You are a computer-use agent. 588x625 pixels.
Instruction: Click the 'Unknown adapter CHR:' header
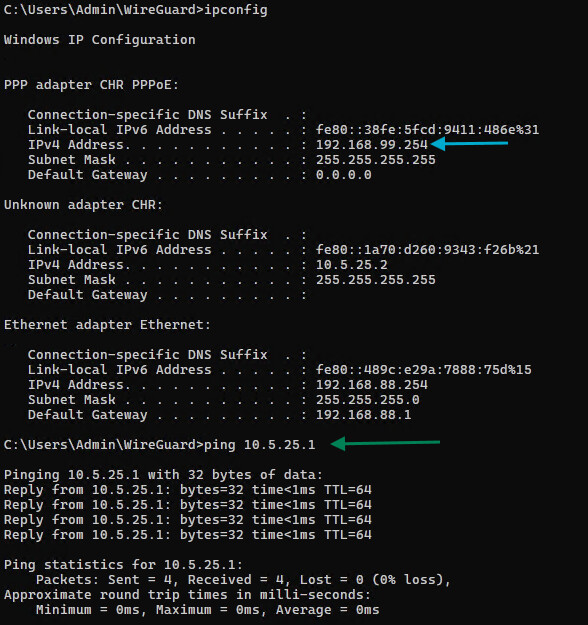83,205
